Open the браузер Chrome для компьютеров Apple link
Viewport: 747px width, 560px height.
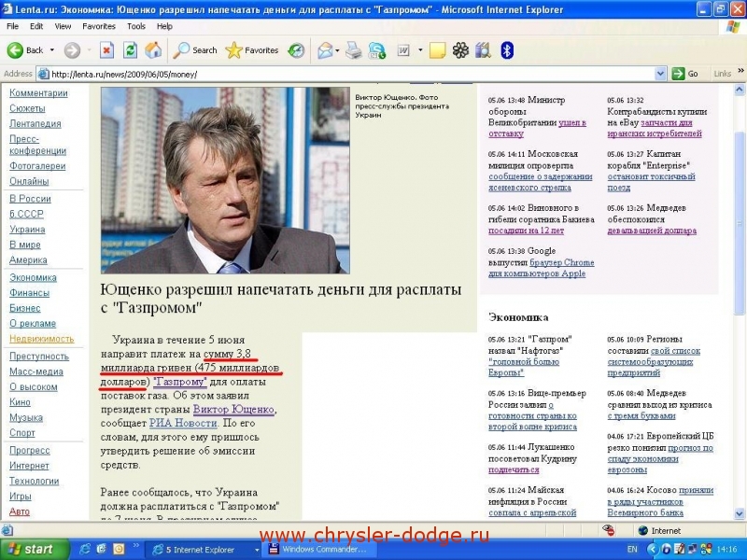542,268
